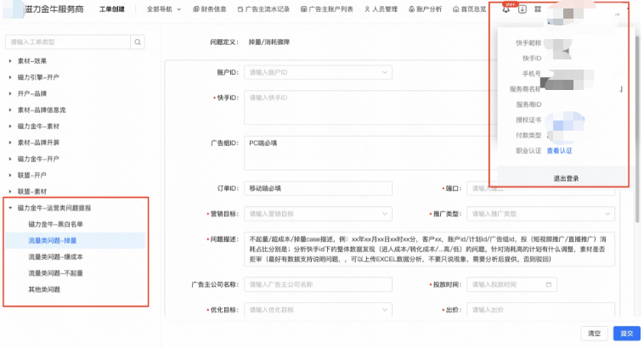Focus the 广告主公司名称 input field
Viewport: 644px width, 348px height.
(x=318, y=284)
